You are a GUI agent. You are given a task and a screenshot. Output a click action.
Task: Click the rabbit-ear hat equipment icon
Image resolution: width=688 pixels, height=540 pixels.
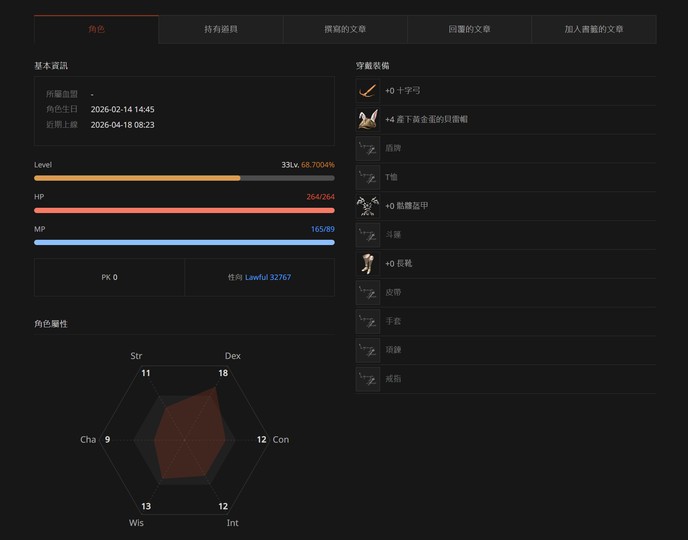367,120
